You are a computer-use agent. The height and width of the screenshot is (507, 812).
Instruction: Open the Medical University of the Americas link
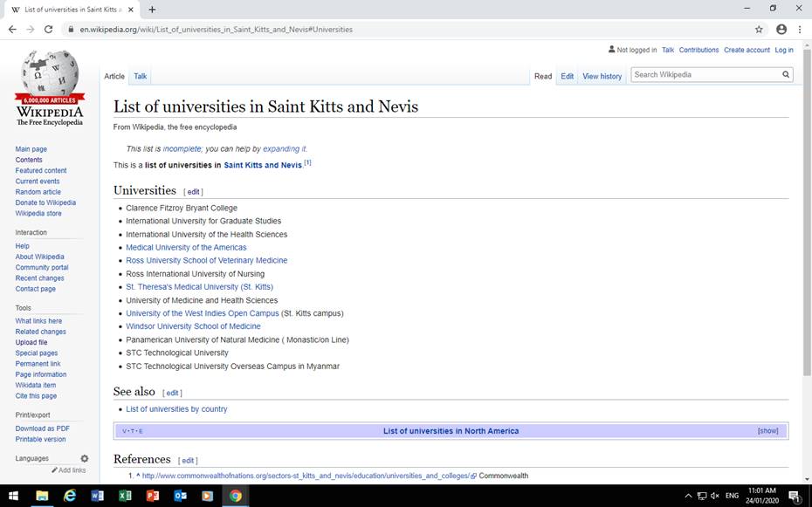point(186,247)
